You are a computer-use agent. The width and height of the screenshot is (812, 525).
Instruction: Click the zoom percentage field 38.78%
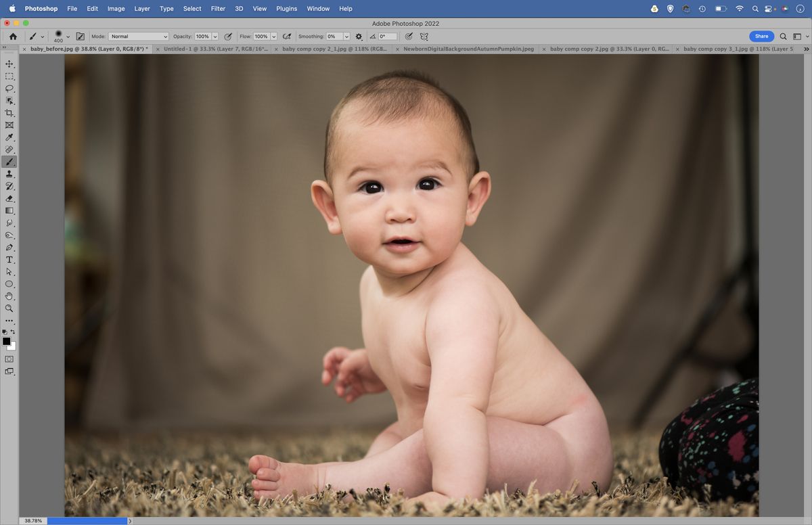tap(33, 521)
